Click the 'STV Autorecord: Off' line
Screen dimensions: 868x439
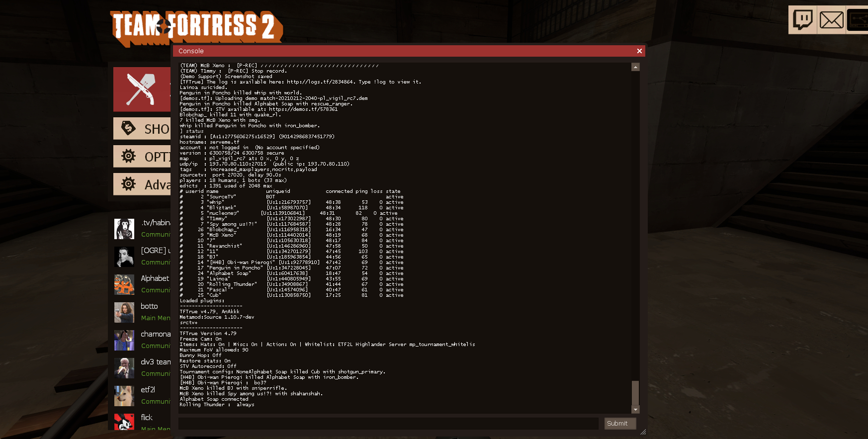(208, 366)
